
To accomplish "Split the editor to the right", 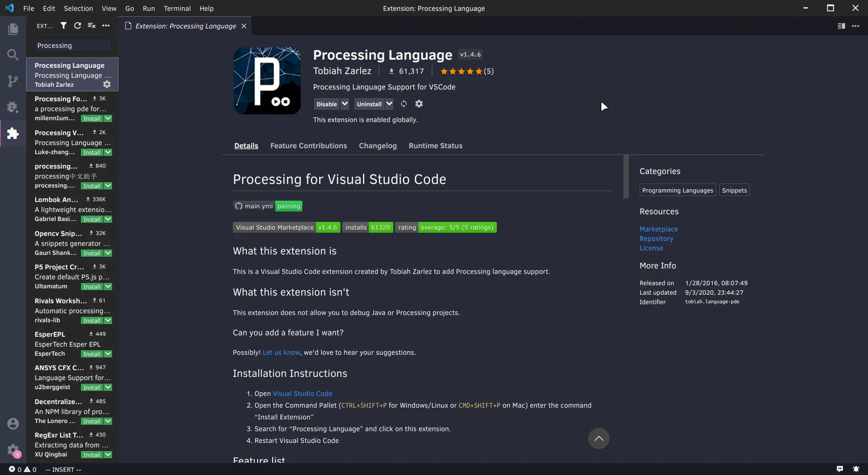I will (841, 26).
